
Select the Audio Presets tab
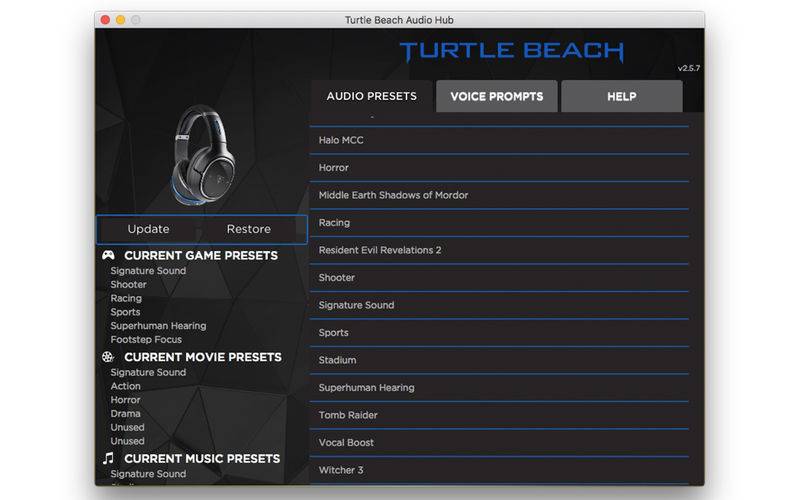pos(371,97)
